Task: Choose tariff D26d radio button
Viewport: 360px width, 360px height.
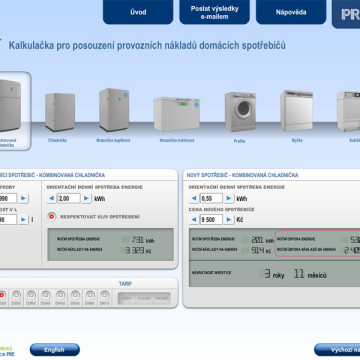Action: click(31, 295)
